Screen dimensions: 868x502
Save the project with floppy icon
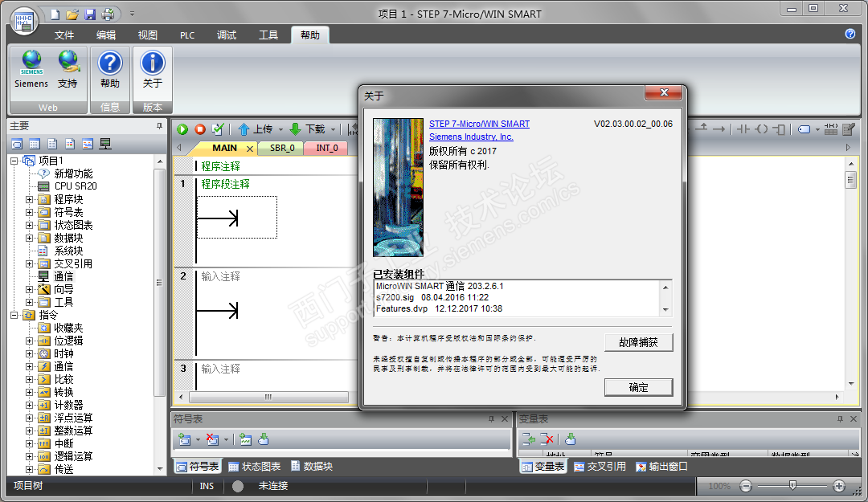(x=90, y=14)
